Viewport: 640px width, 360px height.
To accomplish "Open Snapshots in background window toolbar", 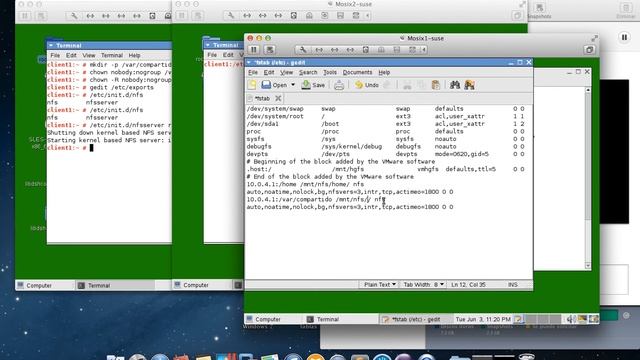I will 539,10.
